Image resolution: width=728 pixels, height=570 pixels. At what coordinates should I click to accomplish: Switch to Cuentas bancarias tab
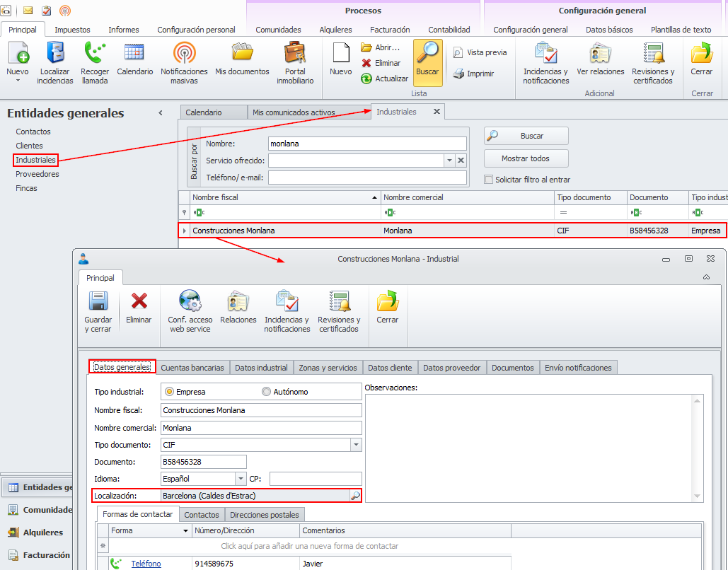tap(192, 368)
